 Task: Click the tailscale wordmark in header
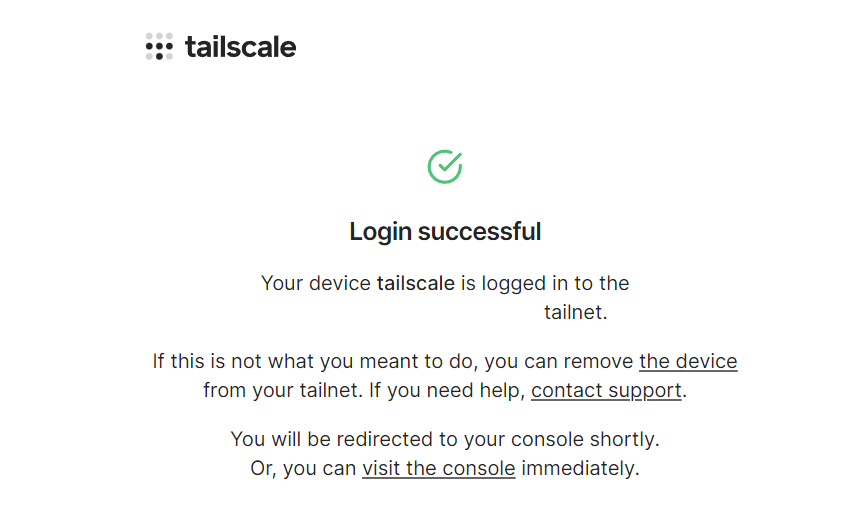point(240,47)
